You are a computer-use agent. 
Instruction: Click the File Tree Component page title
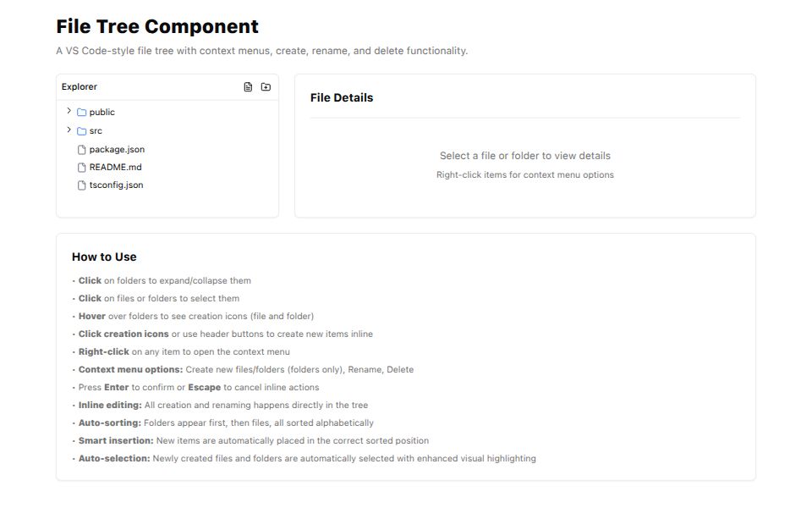[x=157, y=27]
